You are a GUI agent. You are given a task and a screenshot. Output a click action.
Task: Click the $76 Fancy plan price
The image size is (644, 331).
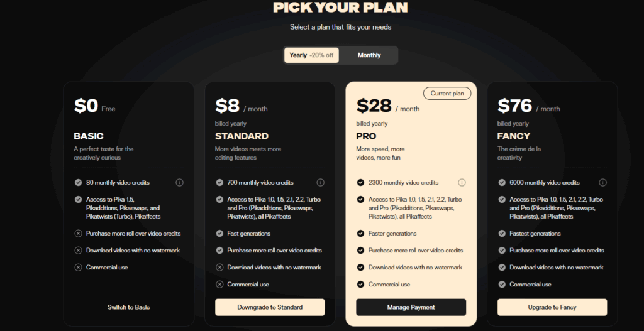point(514,106)
